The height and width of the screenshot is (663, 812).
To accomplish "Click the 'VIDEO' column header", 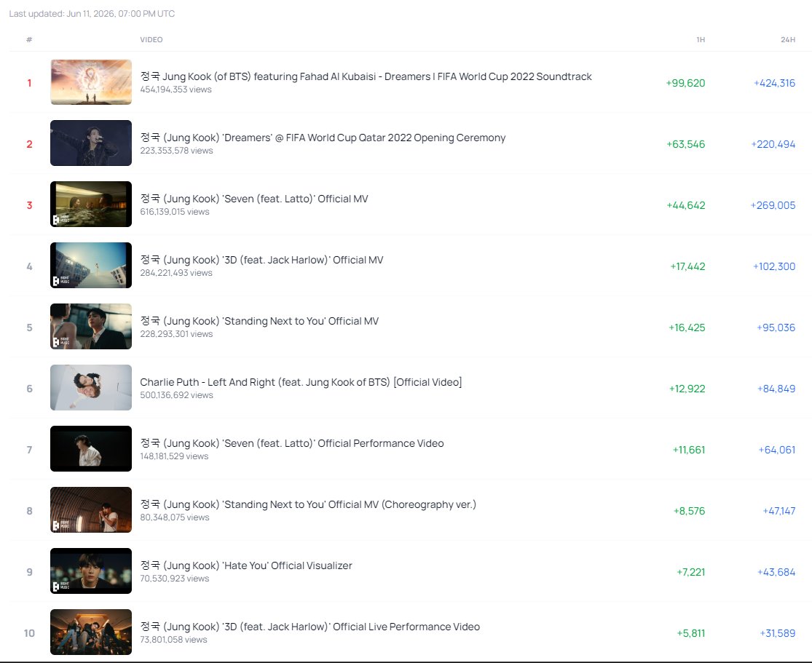I will coord(151,39).
